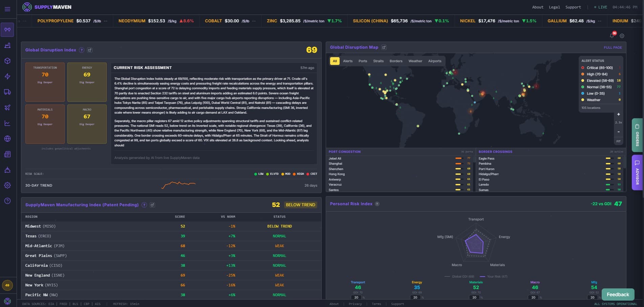Switch map filter to Ports
The width and height of the screenshot is (644, 307).
pos(363,61)
